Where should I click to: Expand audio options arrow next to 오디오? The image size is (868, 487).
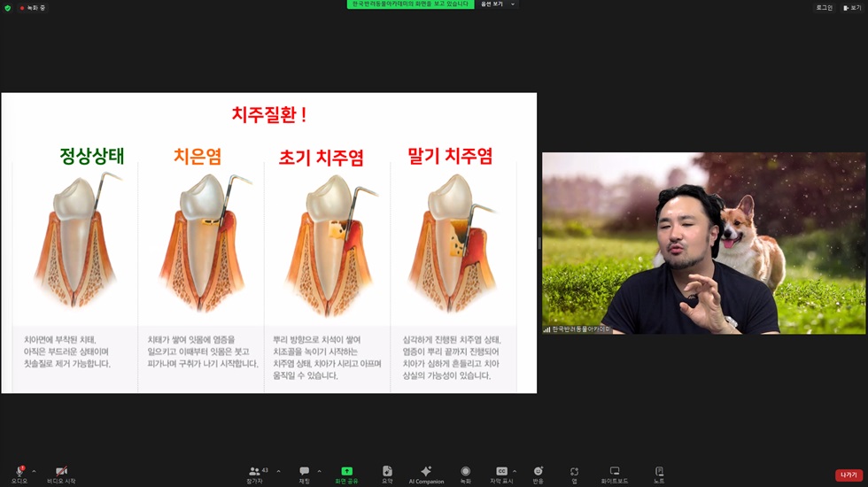click(34, 471)
